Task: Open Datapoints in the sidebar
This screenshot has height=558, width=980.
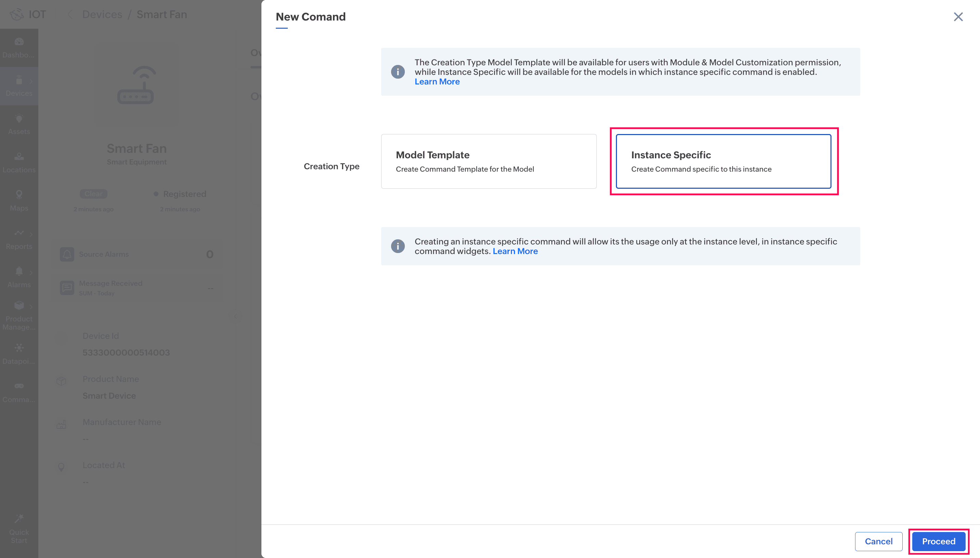Action: click(19, 354)
